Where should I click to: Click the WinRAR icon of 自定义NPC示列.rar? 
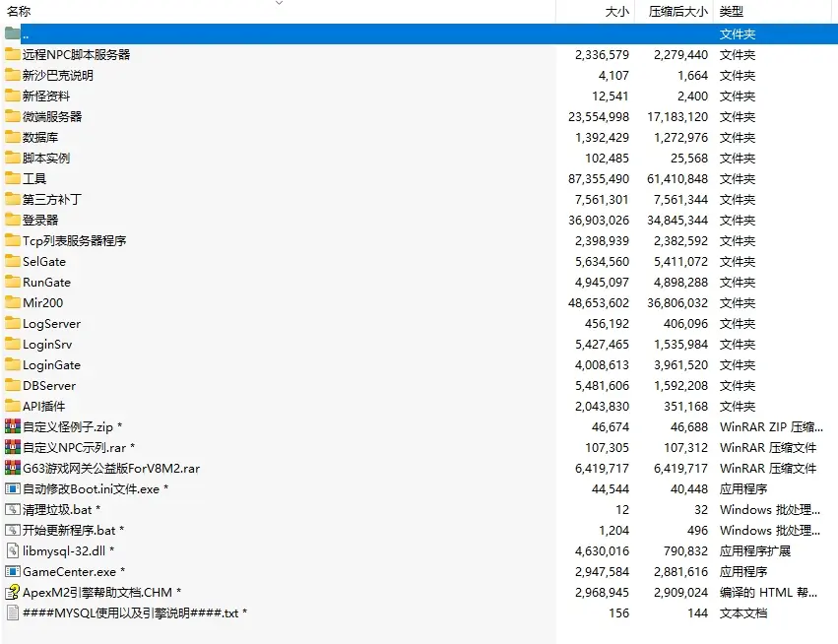pyautogui.click(x=12, y=447)
